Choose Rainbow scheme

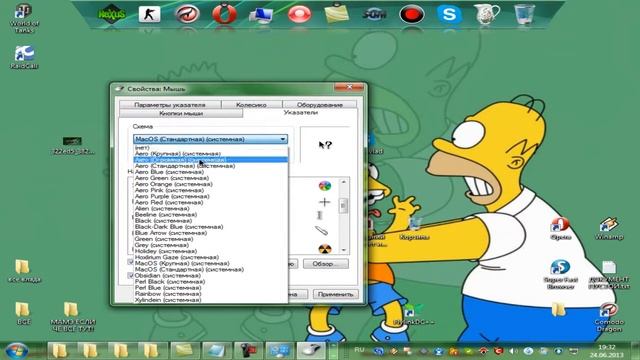coord(211,293)
